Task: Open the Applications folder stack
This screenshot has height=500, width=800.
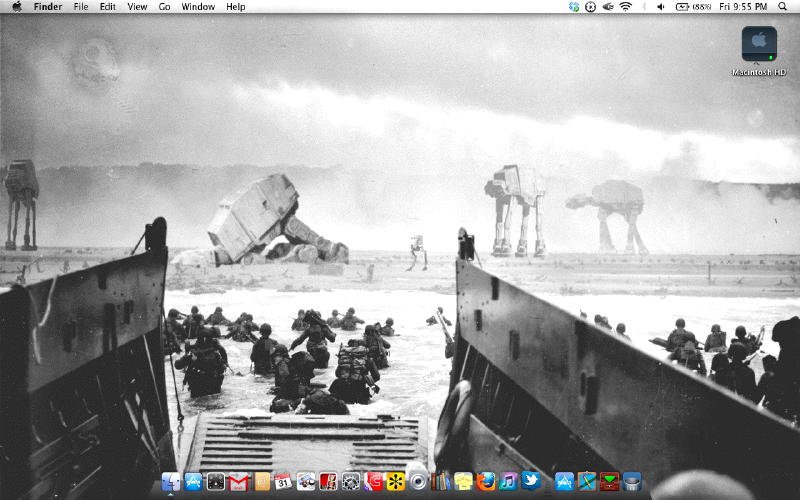Action: click(564, 481)
